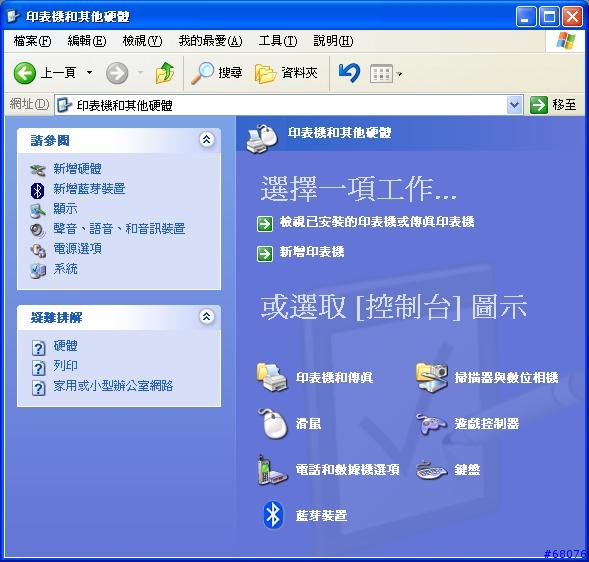Select the 新增印表機 task
589x562 pixels.
(x=312, y=252)
